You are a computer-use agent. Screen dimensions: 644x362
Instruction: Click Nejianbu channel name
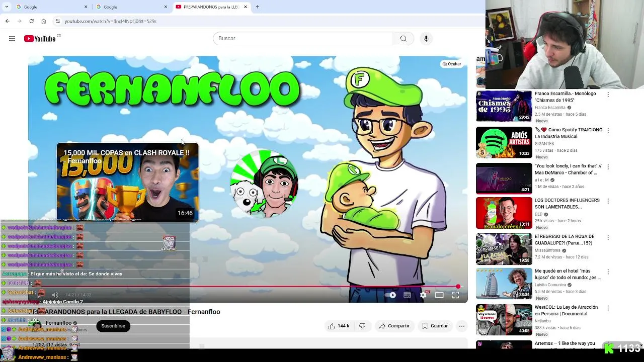[x=543, y=321]
